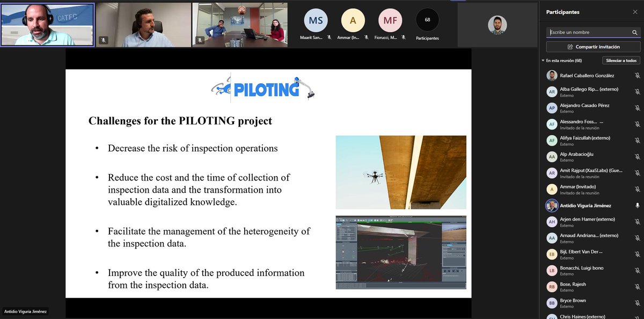Select Antidio Viguria Jiménez in participant list

[592, 206]
